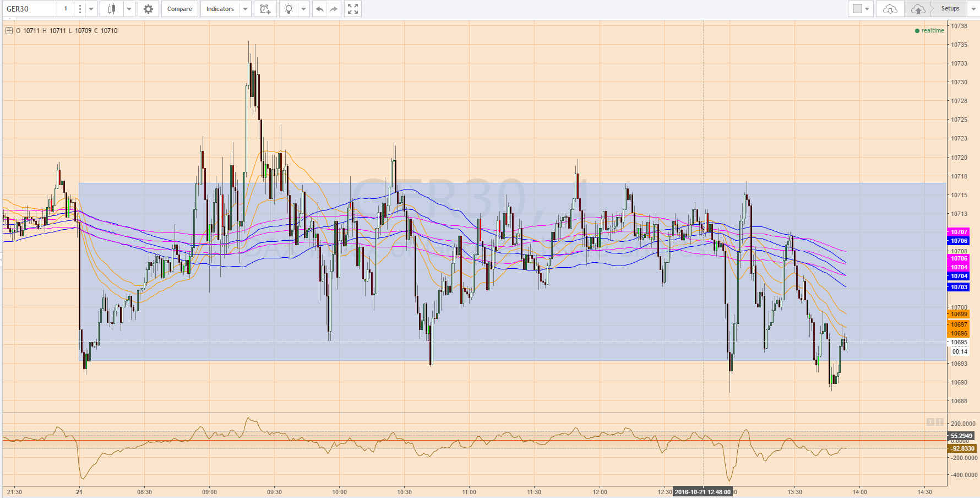Click the 10738 price axis label
The height and width of the screenshot is (498, 980).
tap(959, 26)
